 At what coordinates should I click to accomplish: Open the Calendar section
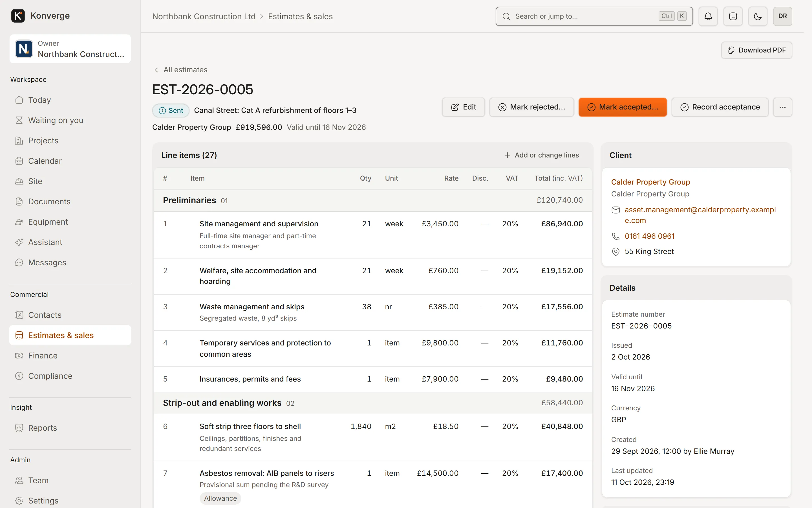[x=70, y=161]
